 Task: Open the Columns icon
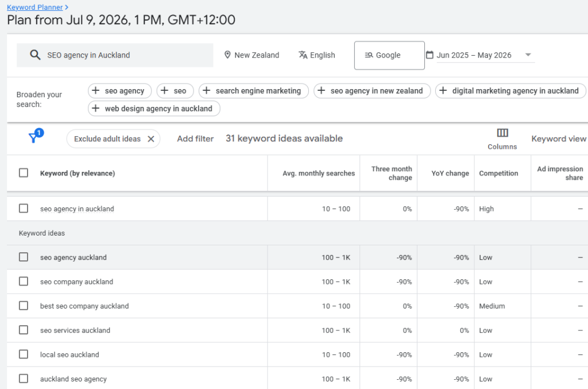pyautogui.click(x=502, y=133)
